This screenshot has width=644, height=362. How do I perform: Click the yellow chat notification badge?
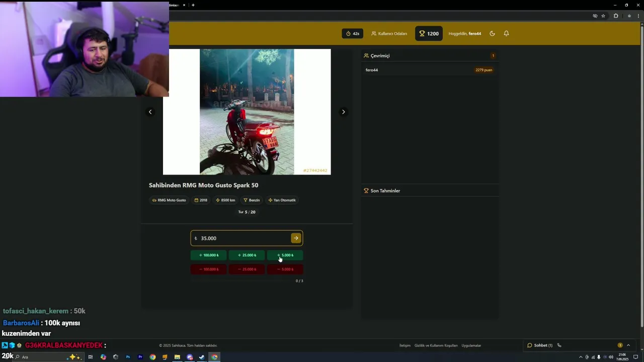620,345
